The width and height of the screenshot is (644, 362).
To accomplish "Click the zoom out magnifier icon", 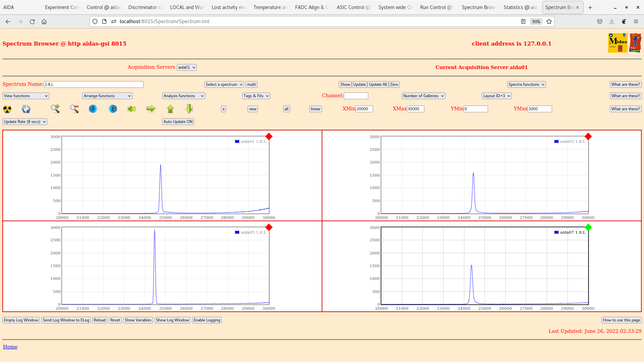I will click(x=74, y=109).
